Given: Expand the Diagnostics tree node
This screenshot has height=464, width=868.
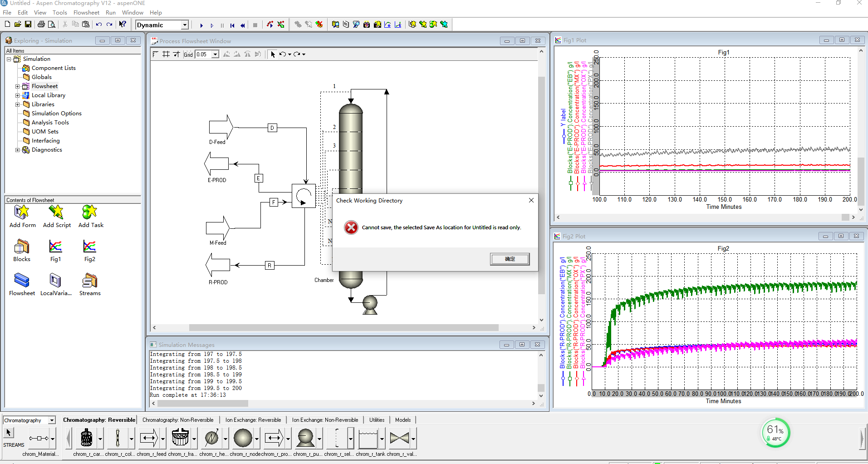Looking at the screenshot, I should point(17,150).
